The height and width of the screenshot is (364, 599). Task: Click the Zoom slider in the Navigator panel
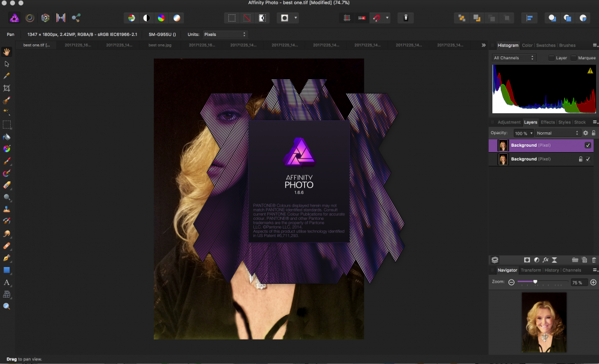(536, 281)
